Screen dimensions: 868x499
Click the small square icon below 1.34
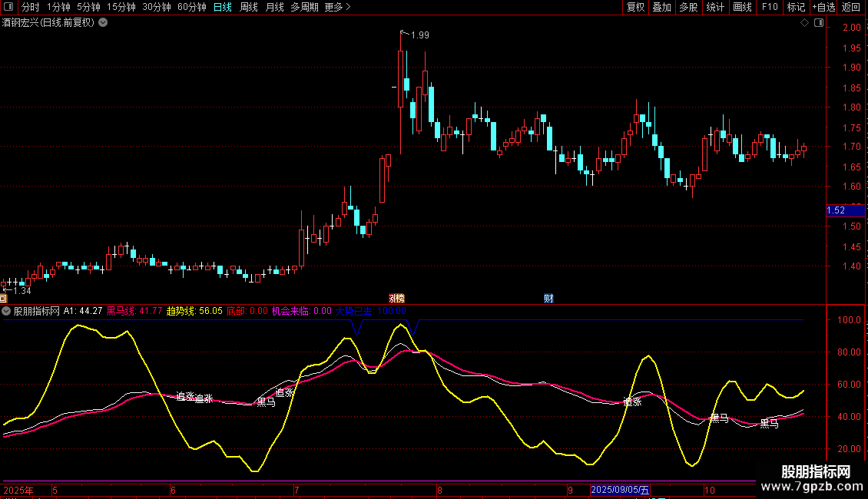click(x=3, y=299)
